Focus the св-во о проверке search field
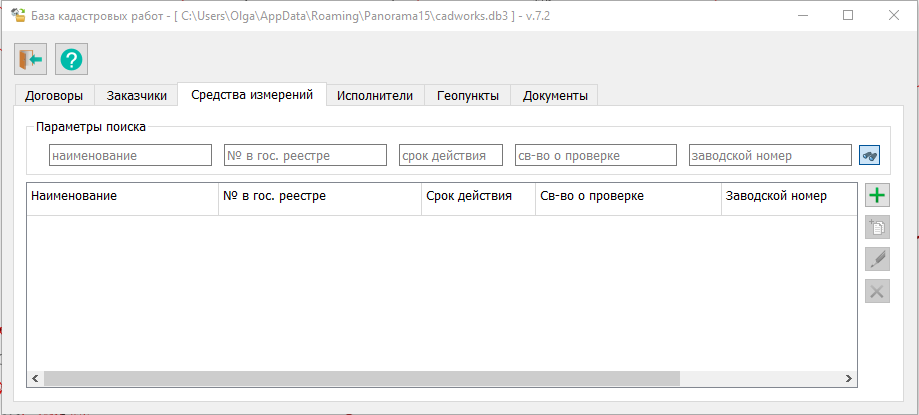The height and width of the screenshot is (415, 919). point(596,155)
